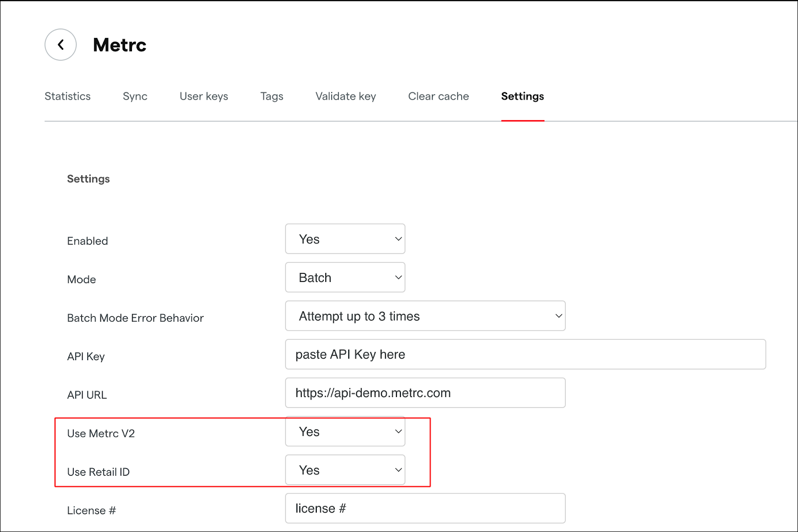This screenshot has width=798, height=532.
Task: Go back using the circular back arrow
Action: click(x=60, y=45)
